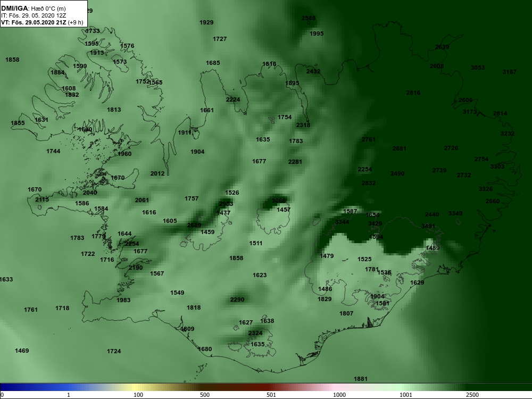Click the color scale label 501
This screenshot has height=399, width=532.
pyautogui.click(x=271, y=395)
